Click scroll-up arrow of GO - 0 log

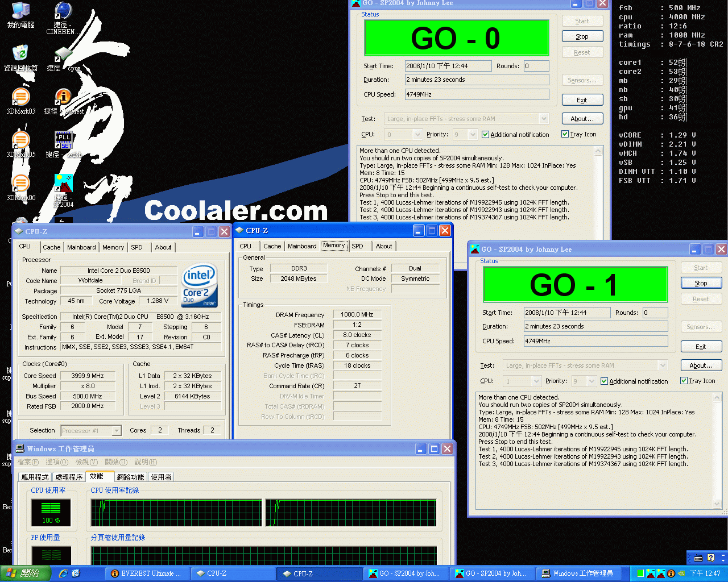click(598, 151)
